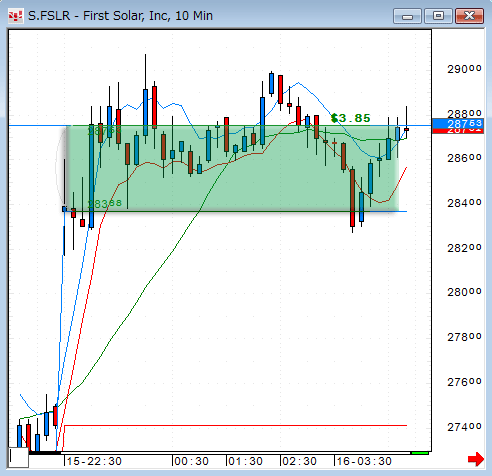The height and width of the screenshot is (476, 492).
Task: Close the First Solar chart window
Action: 469,16
